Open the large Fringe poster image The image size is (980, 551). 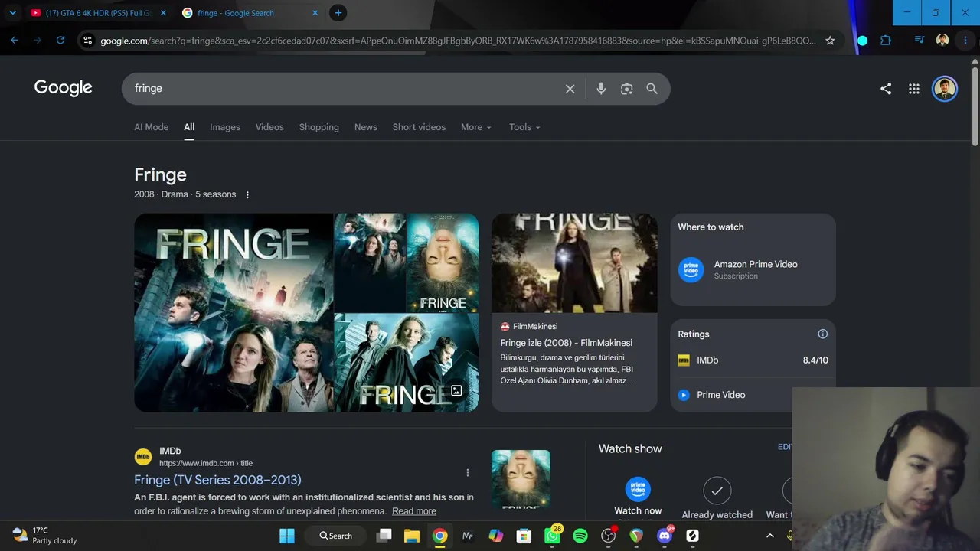pos(234,312)
